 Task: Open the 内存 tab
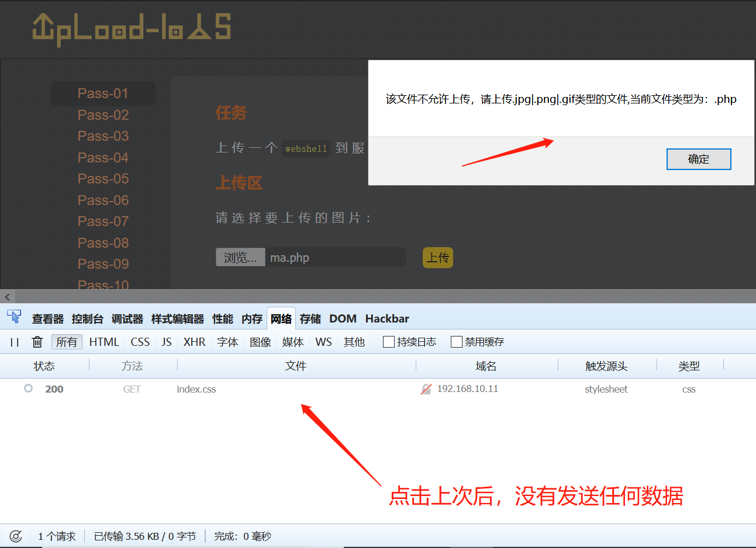click(252, 319)
